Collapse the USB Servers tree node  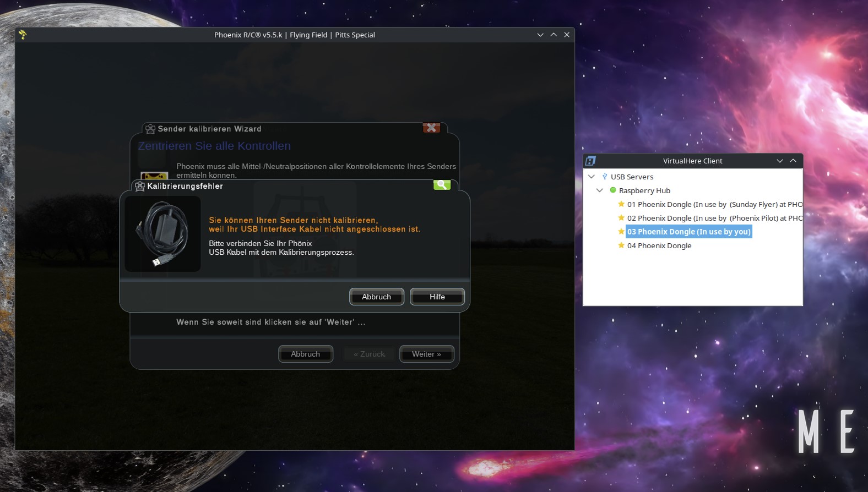tap(592, 177)
